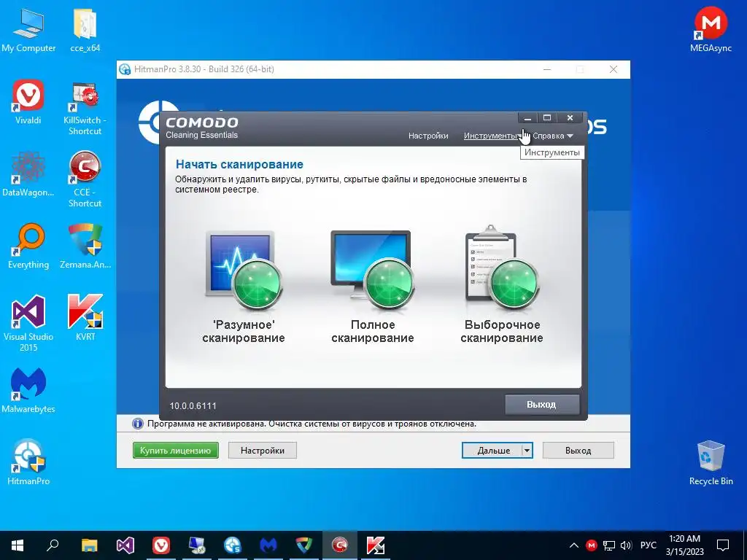This screenshot has width=747, height=560.
Task: Open volume speaker tray icon
Action: click(x=626, y=545)
